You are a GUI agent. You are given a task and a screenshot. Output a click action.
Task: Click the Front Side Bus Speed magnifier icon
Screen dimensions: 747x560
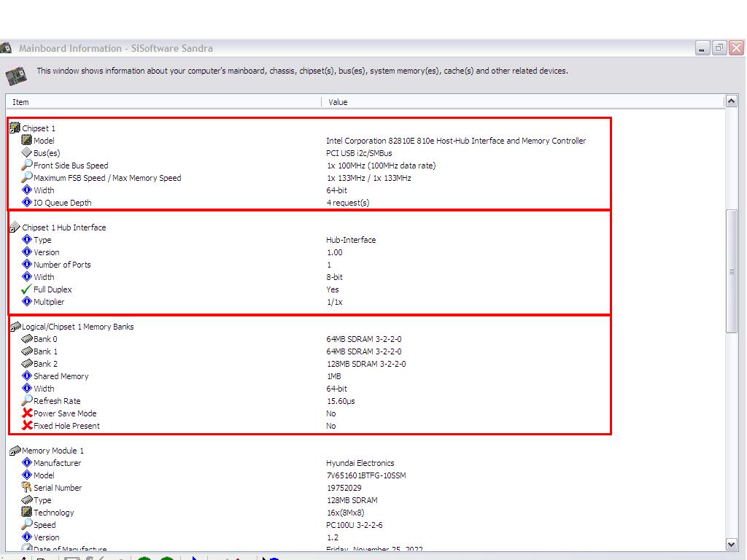[x=27, y=166]
